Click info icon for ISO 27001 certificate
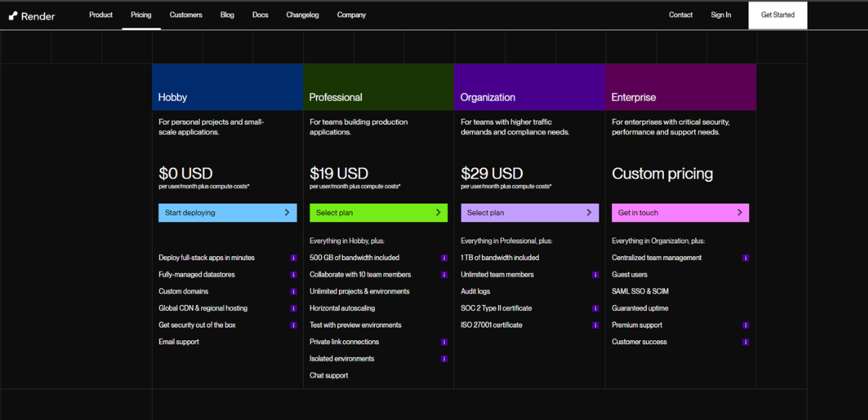This screenshot has height=420, width=868. [595, 325]
